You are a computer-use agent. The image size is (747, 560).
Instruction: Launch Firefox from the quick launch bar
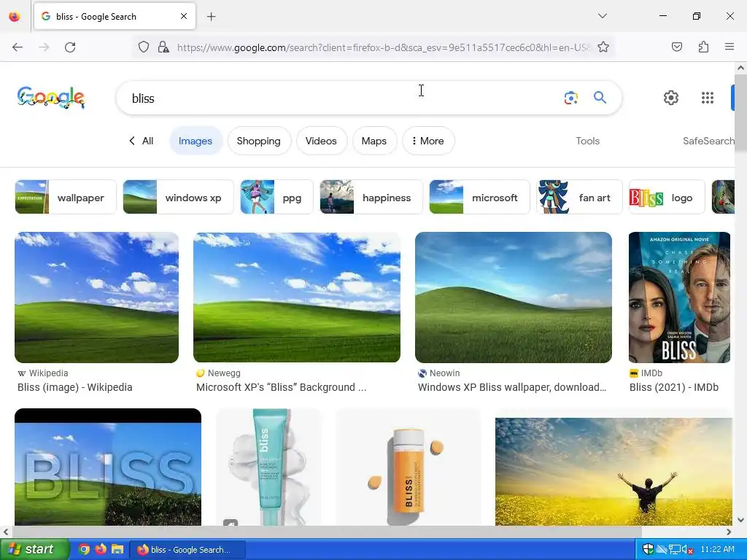pyautogui.click(x=101, y=549)
